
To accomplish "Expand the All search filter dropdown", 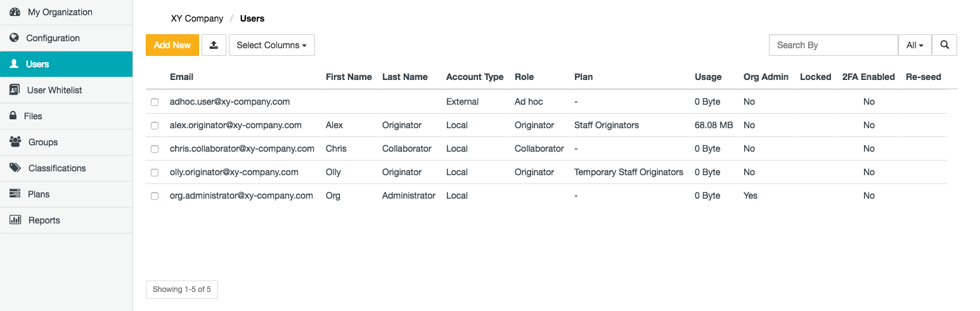I will pyautogui.click(x=914, y=45).
